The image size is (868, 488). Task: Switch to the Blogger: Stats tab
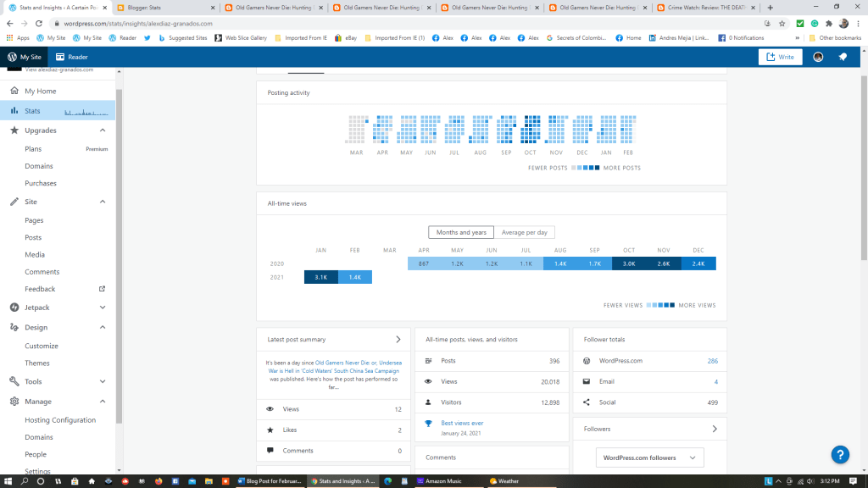(x=161, y=8)
